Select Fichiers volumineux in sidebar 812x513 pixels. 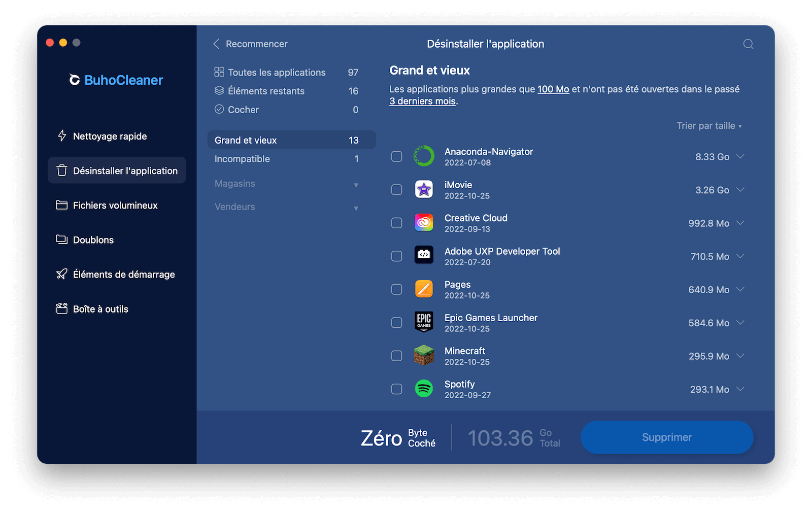click(117, 205)
